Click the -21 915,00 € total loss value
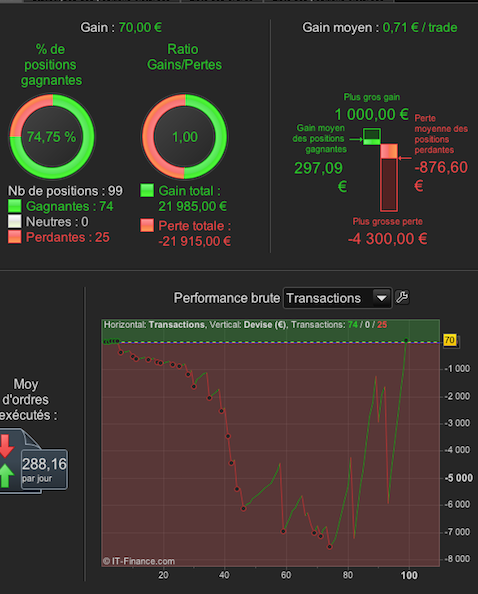 (195, 241)
